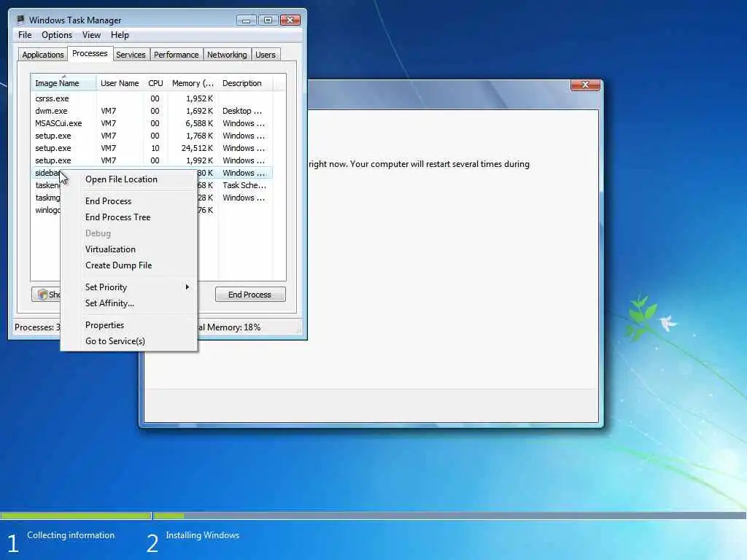Choose End Process Tree
The image size is (747, 560).
tap(129, 217)
